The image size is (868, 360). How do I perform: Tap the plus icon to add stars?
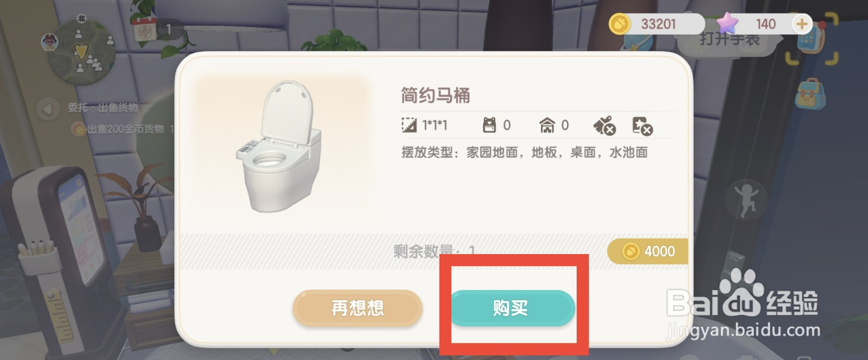(x=802, y=24)
